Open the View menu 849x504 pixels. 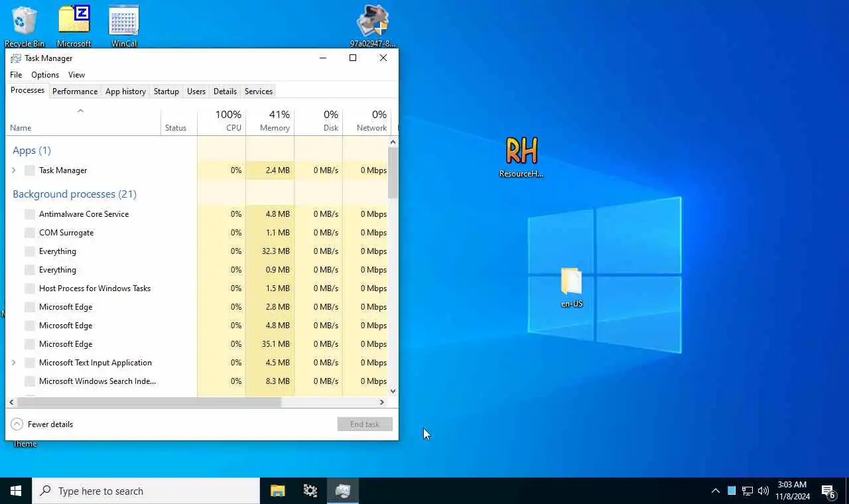[x=76, y=75]
